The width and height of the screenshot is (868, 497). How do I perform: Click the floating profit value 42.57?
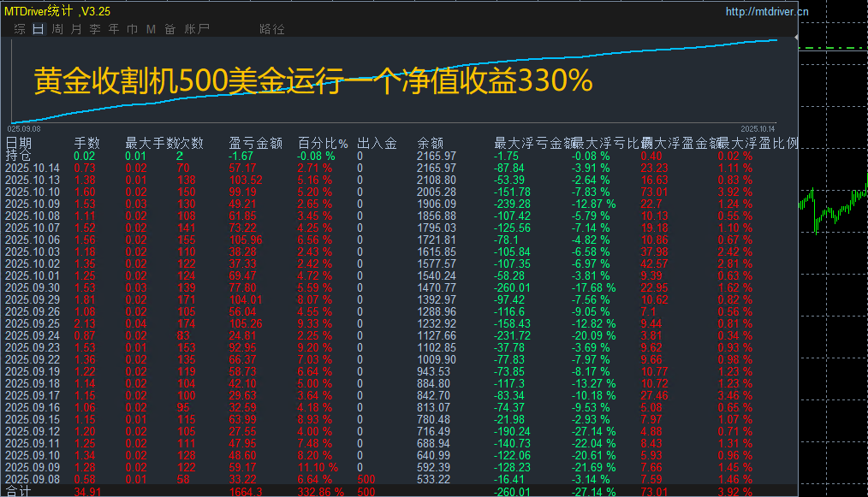(x=654, y=263)
